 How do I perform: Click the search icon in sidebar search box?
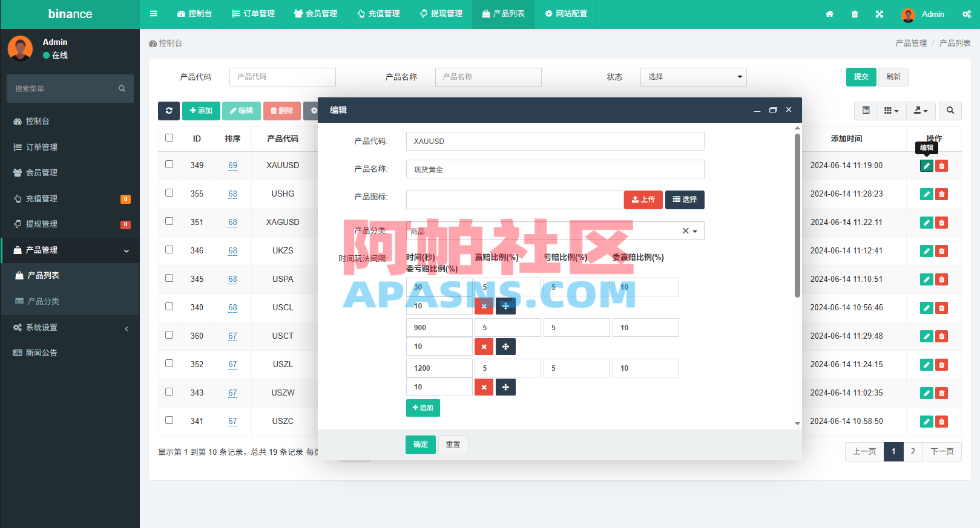point(122,88)
